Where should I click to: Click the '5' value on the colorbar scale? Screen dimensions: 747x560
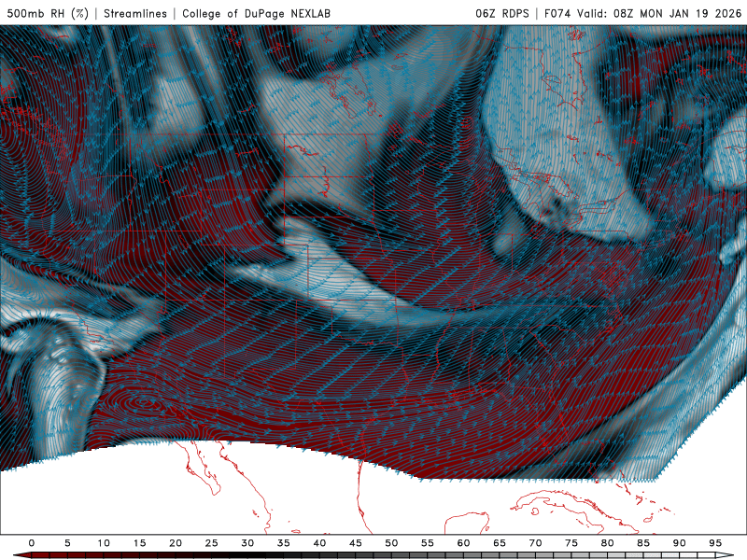pyautogui.click(x=67, y=543)
